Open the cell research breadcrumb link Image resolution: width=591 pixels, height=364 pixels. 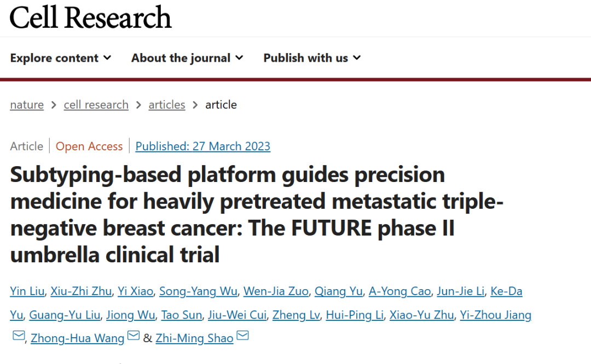(x=96, y=104)
